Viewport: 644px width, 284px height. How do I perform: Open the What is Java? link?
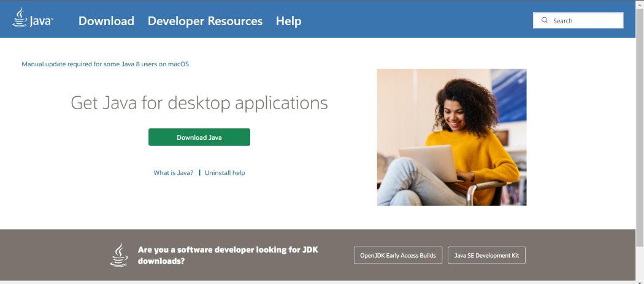tap(174, 172)
